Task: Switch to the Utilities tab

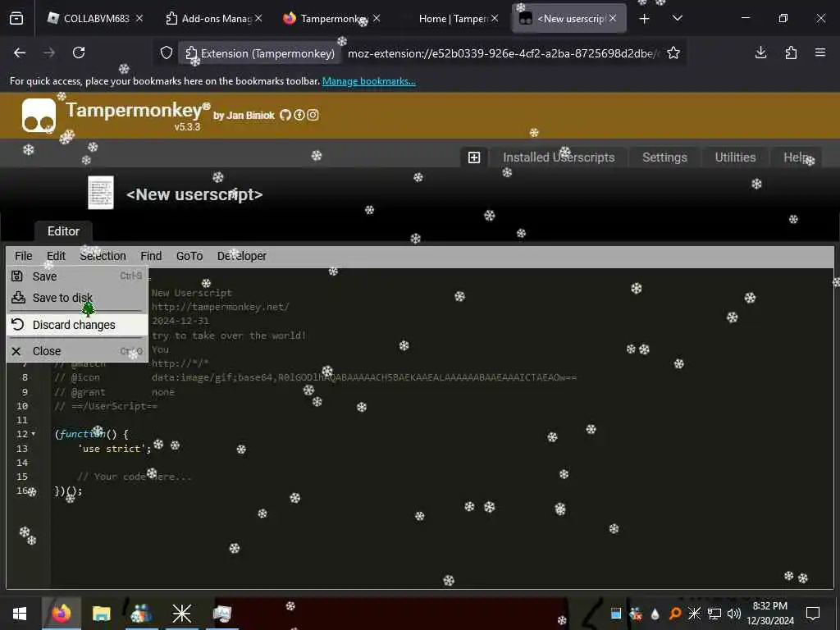Action: tap(736, 157)
